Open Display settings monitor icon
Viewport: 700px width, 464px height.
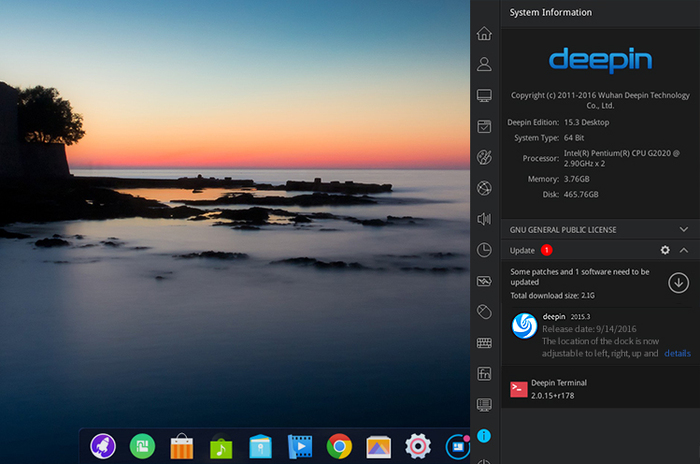tap(484, 96)
